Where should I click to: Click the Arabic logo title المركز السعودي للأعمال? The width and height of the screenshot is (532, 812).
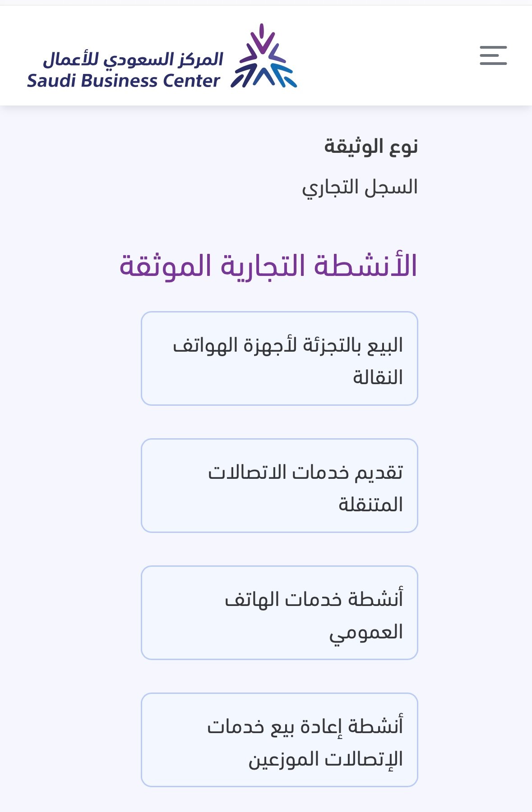(133, 60)
